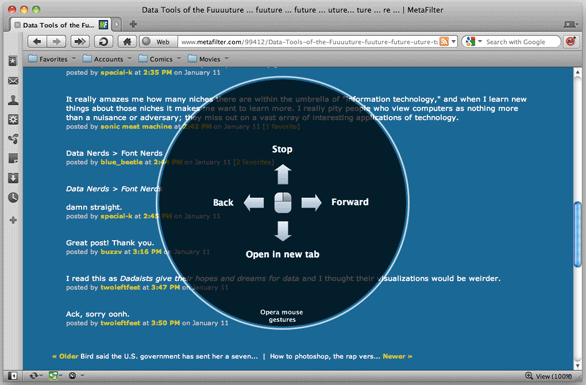586x385 pixels.
Task: Click the fast forward toolbar button
Action: 80,41
